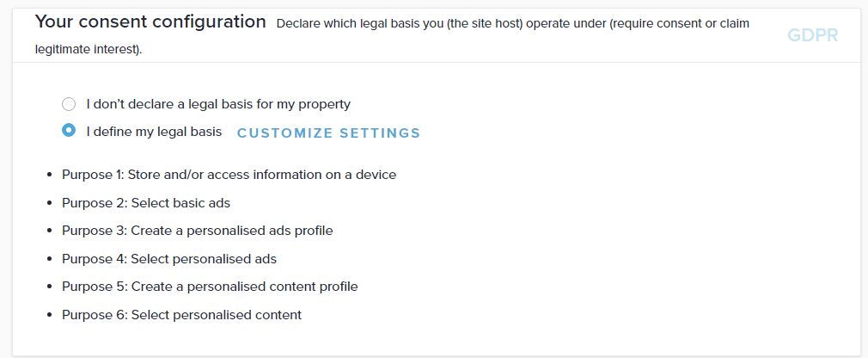
Task: Click the bullet point beside Purpose 3
Action: coord(50,231)
